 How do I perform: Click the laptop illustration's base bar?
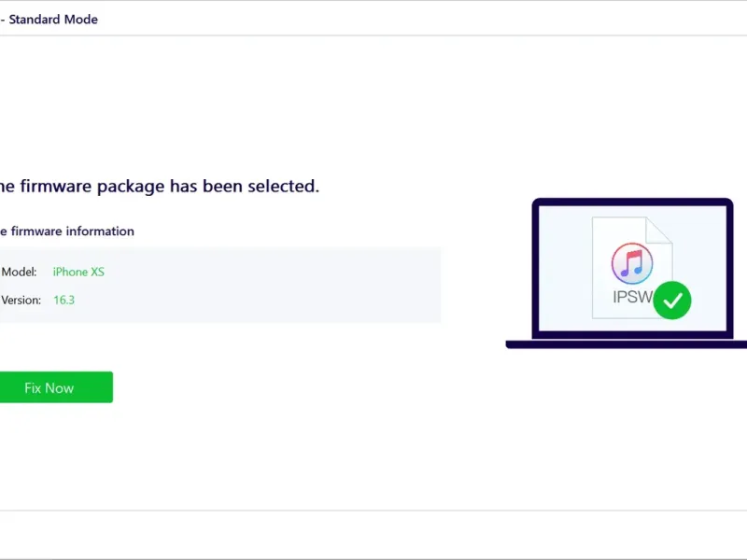(x=626, y=344)
